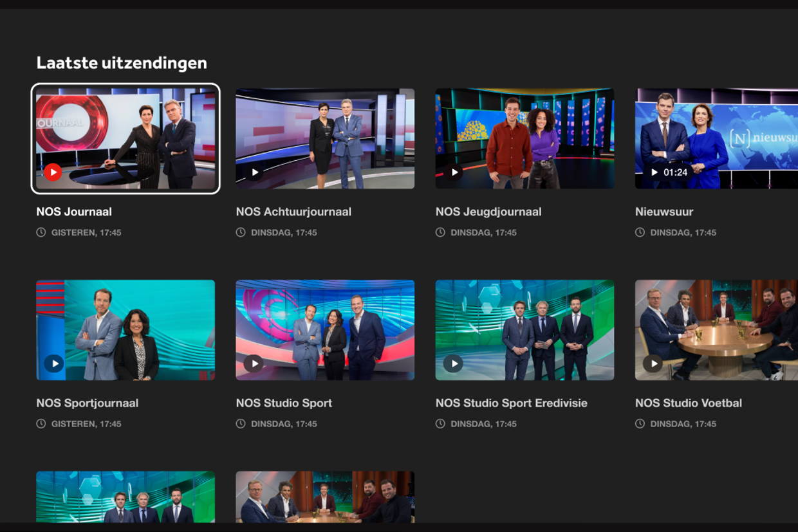Screen dimensions: 798x532
Task: Play NOS Studio Sport using its play icon
Action: pos(254,363)
